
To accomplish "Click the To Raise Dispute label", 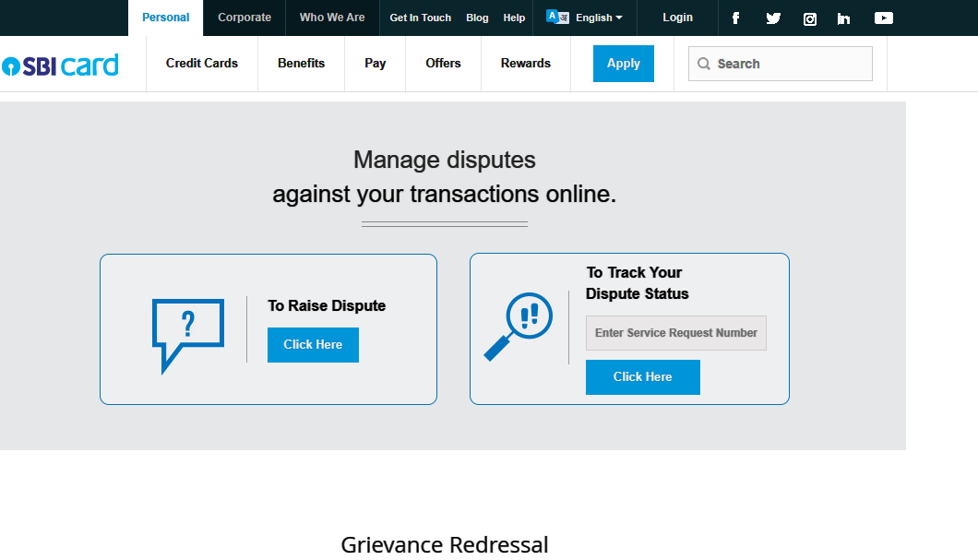I will pyautogui.click(x=327, y=305).
